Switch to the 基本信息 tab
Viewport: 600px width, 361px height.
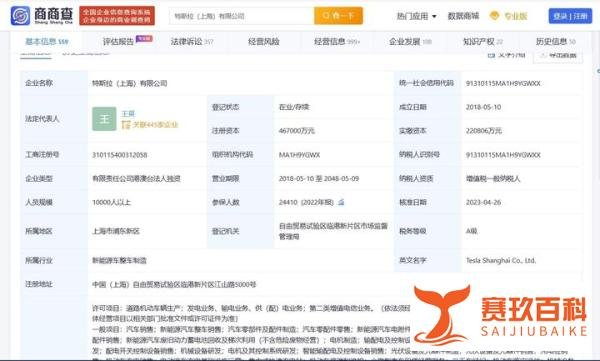click(x=47, y=41)
